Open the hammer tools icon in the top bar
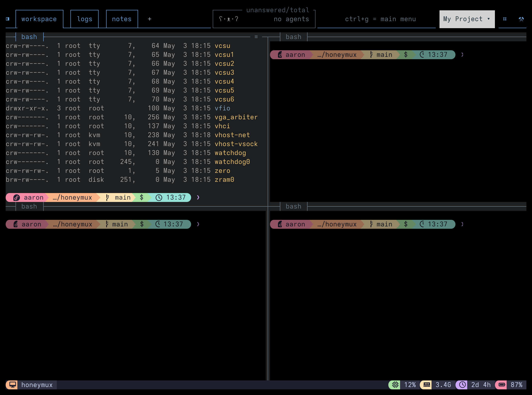 point(521,19)
